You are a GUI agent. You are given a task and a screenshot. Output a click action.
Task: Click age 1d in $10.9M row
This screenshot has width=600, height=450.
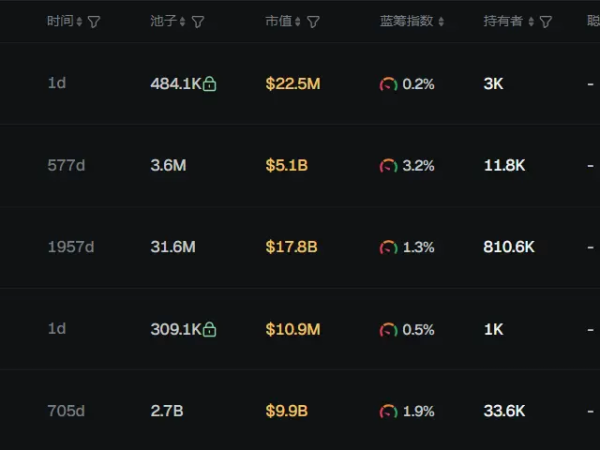pyautogui.click(x=57, y=329)
